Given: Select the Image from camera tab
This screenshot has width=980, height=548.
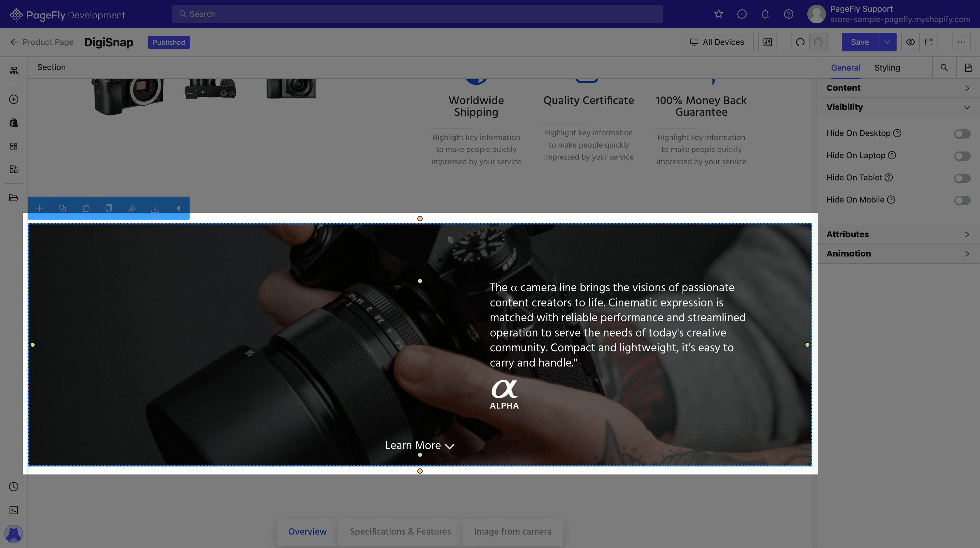Looking at the screenshot, I should (x=512, y=532).
